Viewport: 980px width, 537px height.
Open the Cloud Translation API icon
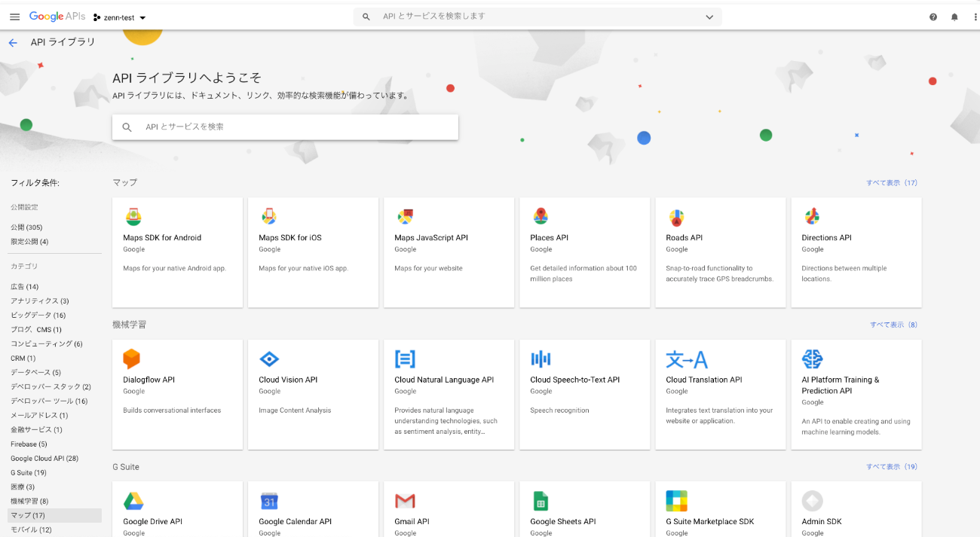(x=687, y=359)
